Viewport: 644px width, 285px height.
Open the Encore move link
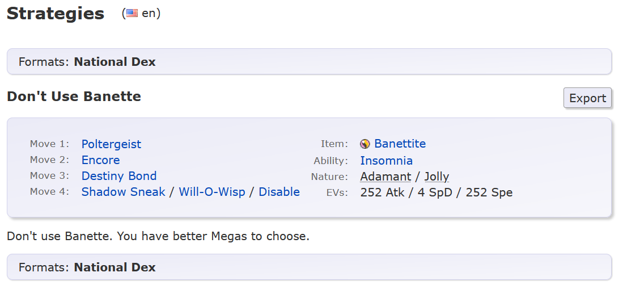click(x=101, y=160)
